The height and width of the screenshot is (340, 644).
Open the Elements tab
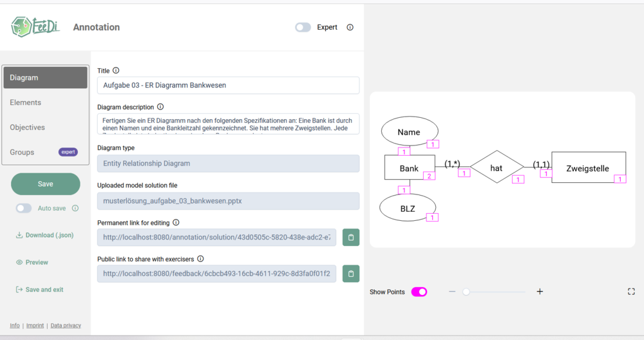click(26, 102)
